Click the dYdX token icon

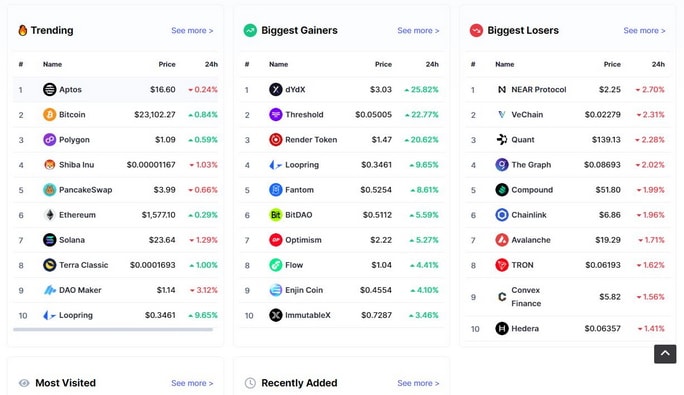pyautogui.click(x=276, y=89)
